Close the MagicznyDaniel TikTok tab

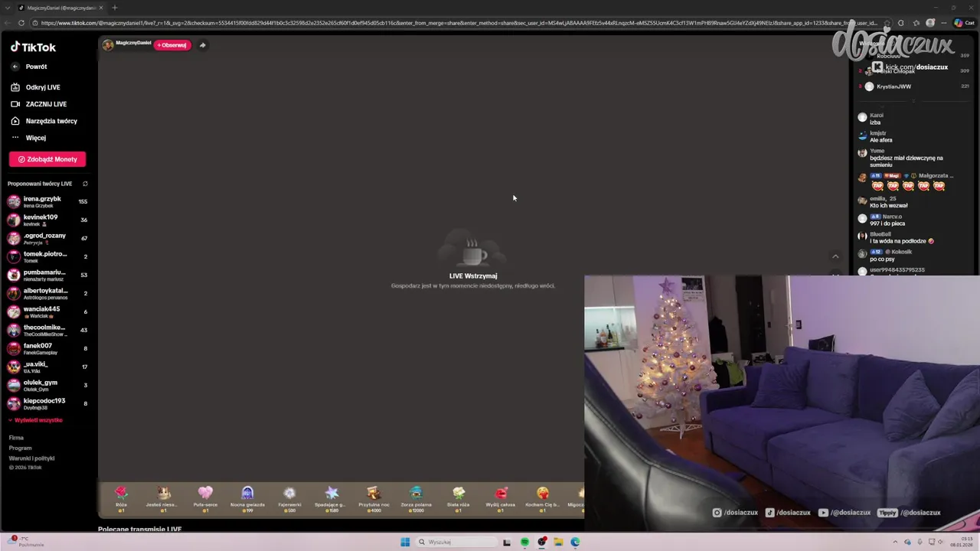pos(101,8)
